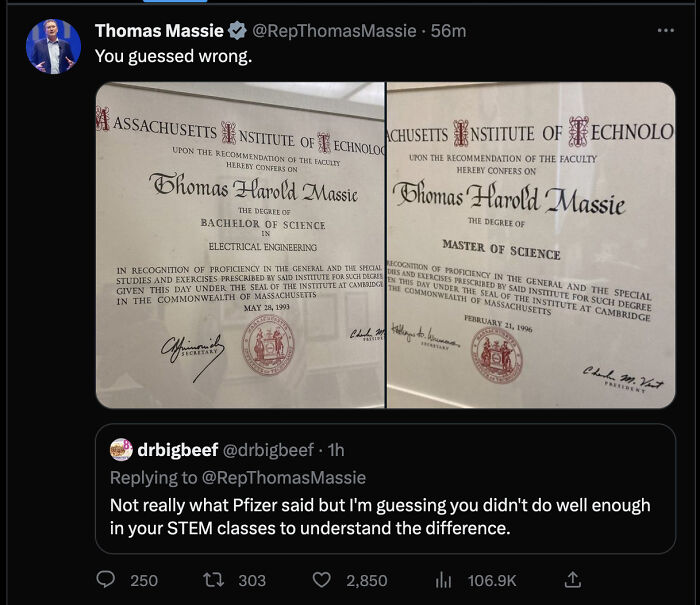700x605 pixels.
Task: Click the 2,850 likes count
Action: pyautogui.click(x=367, y=580)
